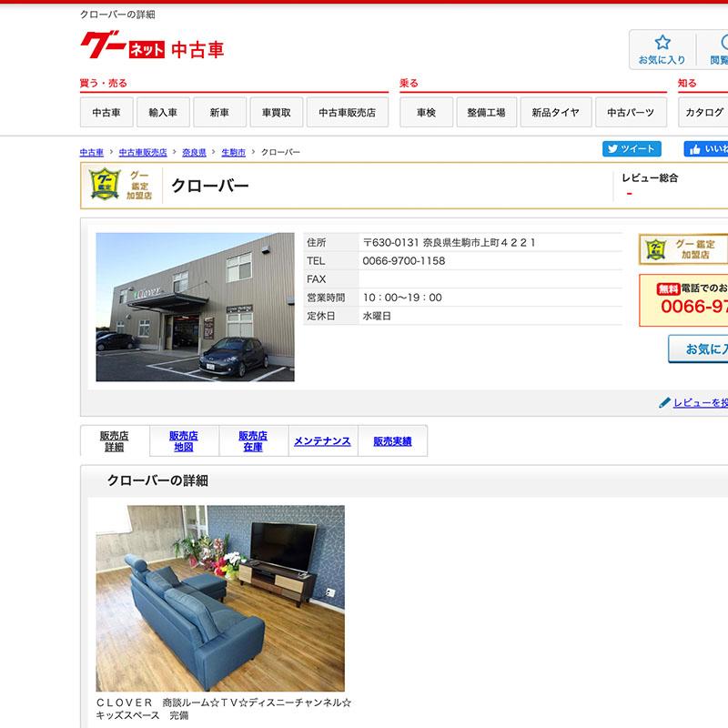Click the Clover building exterior photo
Viewport: 728px width, 728px height.
[195, 307]
